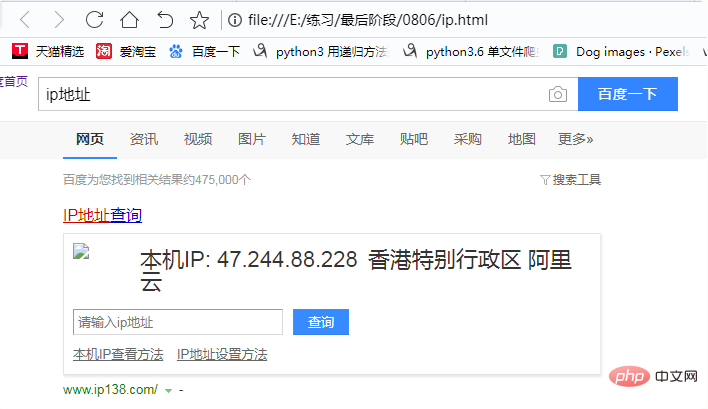Go forward with the browser forward arrow
Viewport: 708px width, 409px height.
coord(59,20)
